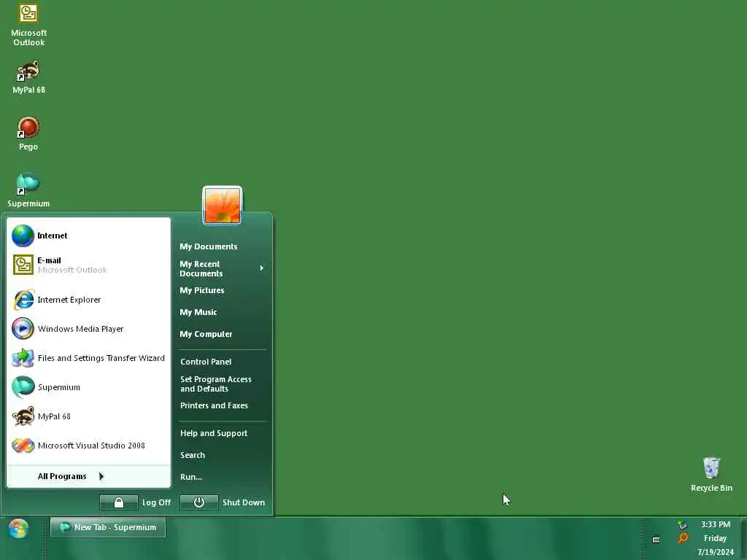Click the Microsoft Visual Studio 2008 icon
The height and width of the screenshot is (560, 747).
(x=23, y=446)
